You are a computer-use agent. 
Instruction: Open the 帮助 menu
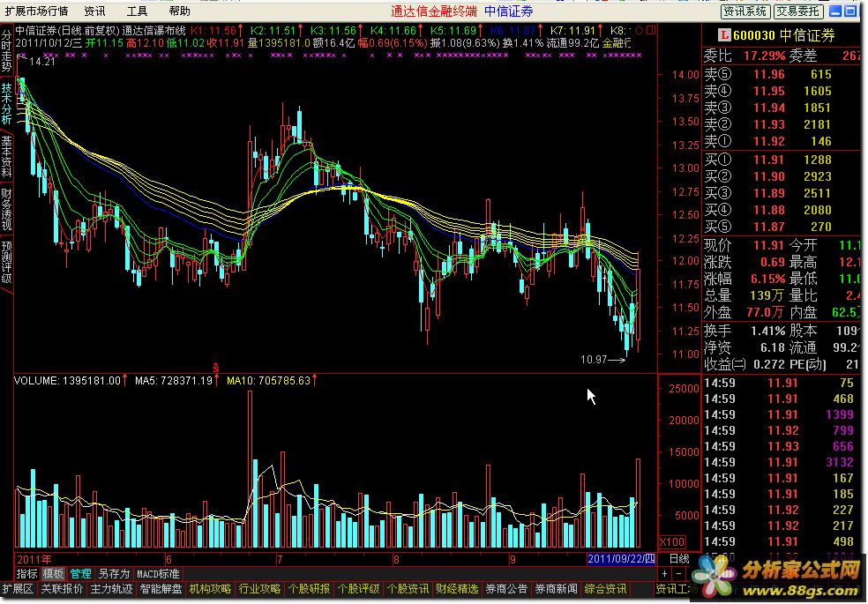179,11
